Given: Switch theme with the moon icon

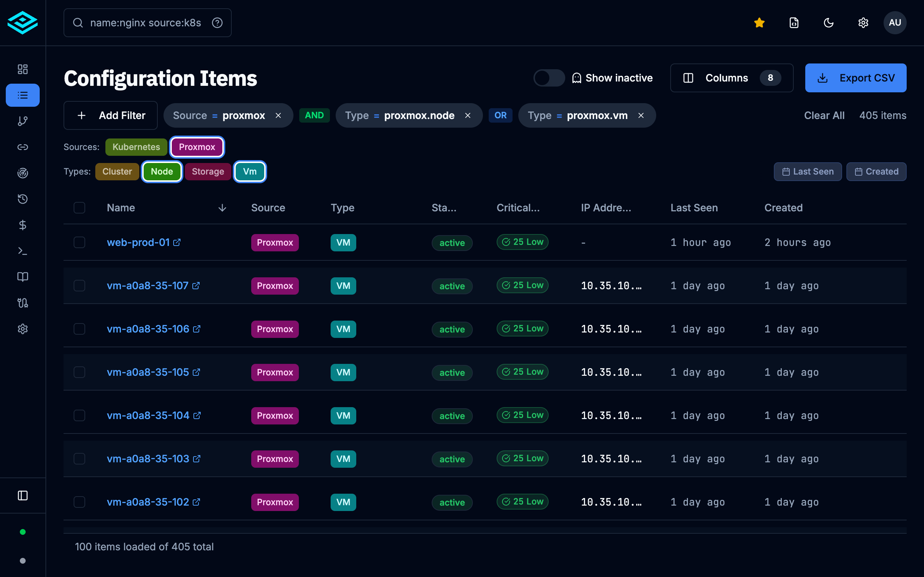Looking at the screenshot, I should point(828,23).
